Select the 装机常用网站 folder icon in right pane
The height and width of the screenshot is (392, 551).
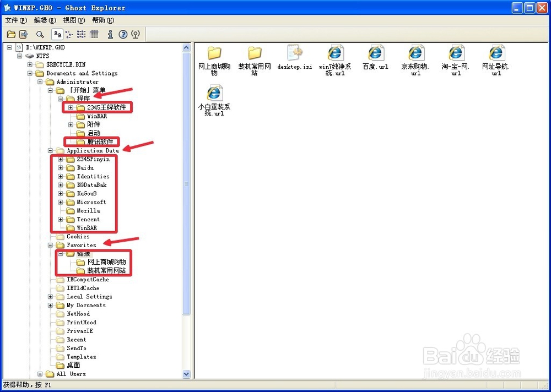click(255, 53)
